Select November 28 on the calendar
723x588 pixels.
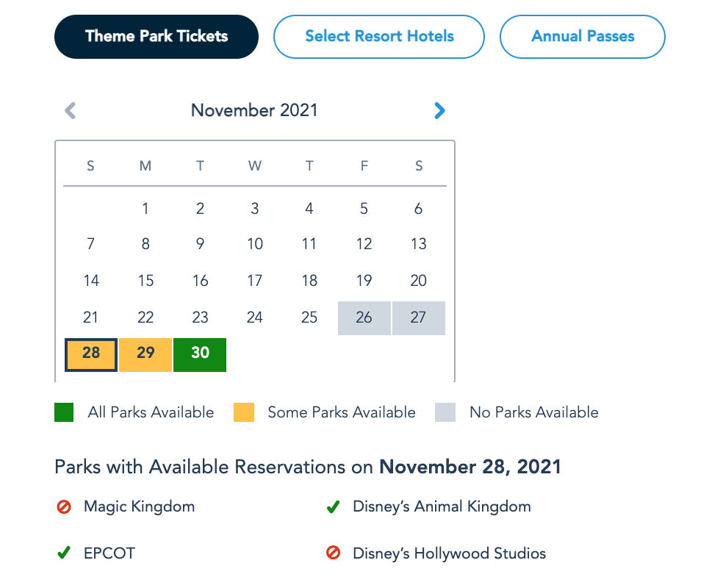click(91, 354)
